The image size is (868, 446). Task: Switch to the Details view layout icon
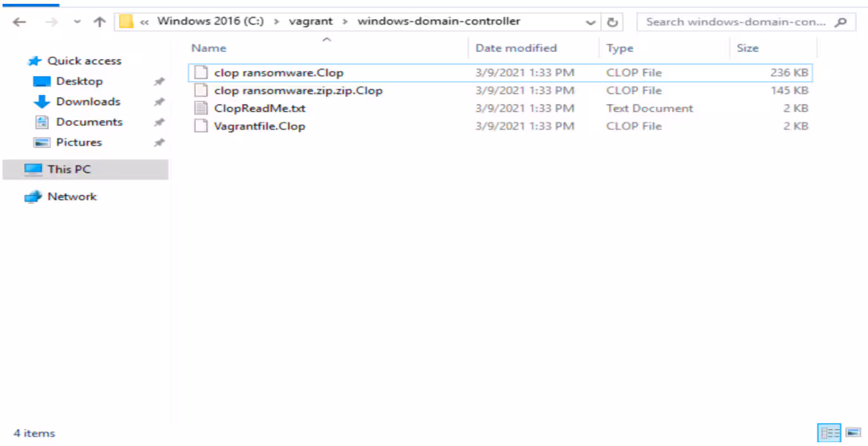coord(829,433)
